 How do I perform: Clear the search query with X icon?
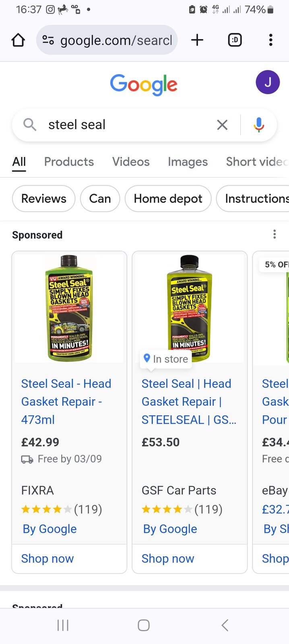pos(222,125)
